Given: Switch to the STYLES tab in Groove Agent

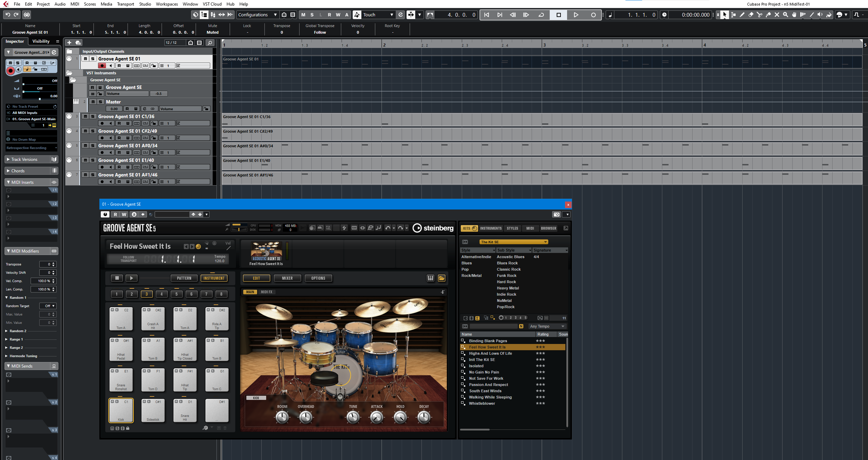Looking at the screenshot, I should (x=512, y=228).
